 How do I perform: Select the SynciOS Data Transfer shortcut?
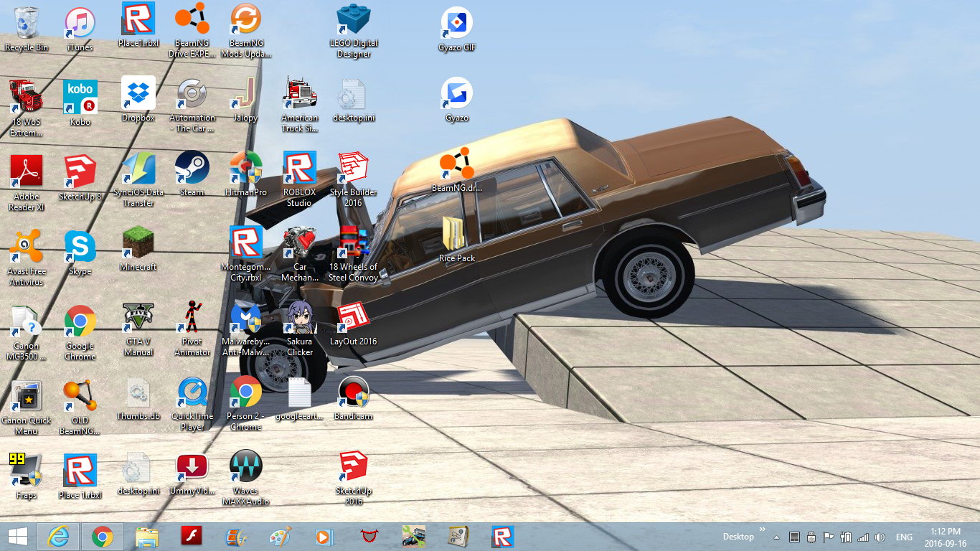pos(138,179)
